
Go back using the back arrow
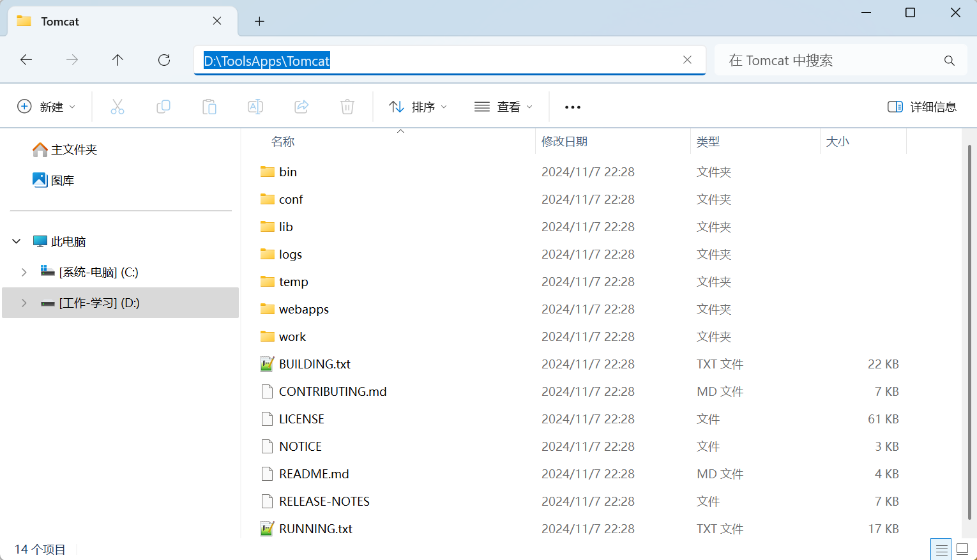click(26, 60)
